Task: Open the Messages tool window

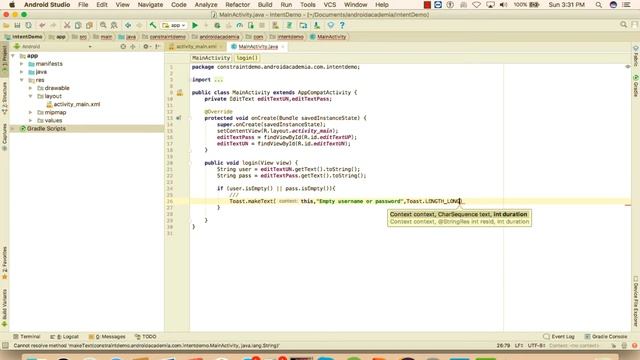Action: point(107,337)
